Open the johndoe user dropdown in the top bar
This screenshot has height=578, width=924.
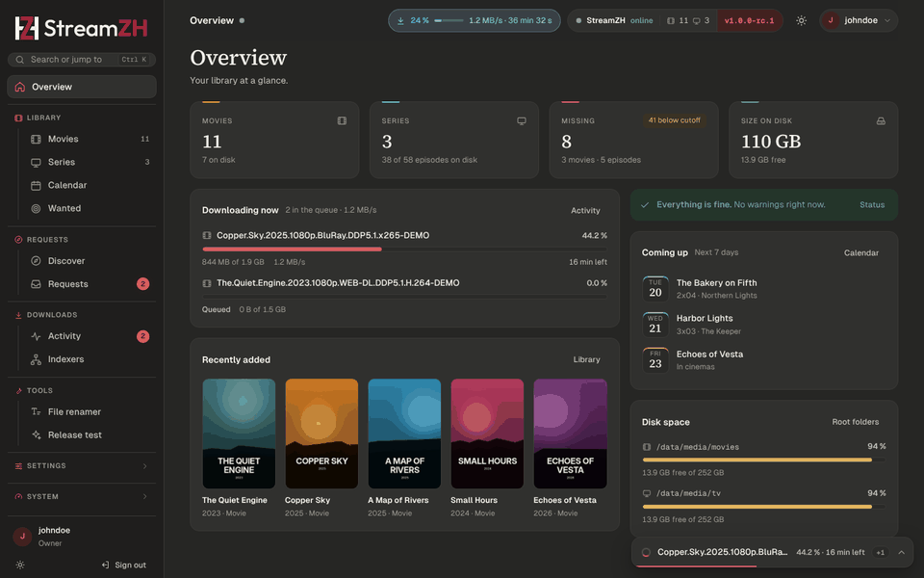click(x=859, y=20)
